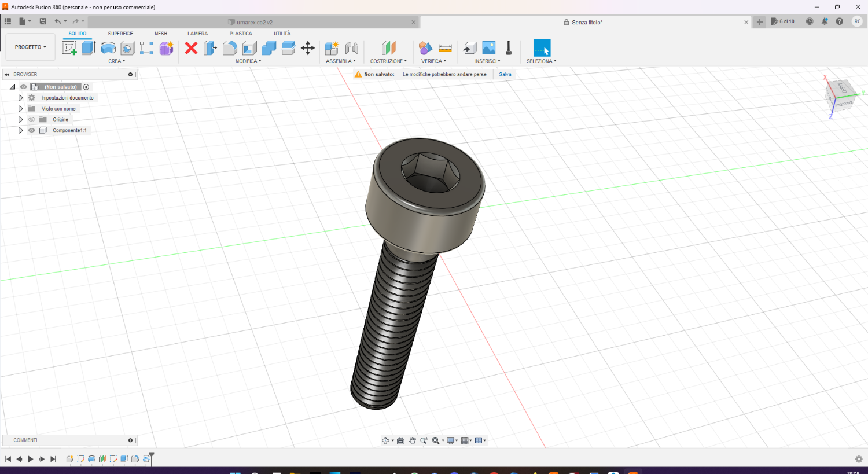
Task: Open the CREA dropdown menu
Action: (117, 61)
